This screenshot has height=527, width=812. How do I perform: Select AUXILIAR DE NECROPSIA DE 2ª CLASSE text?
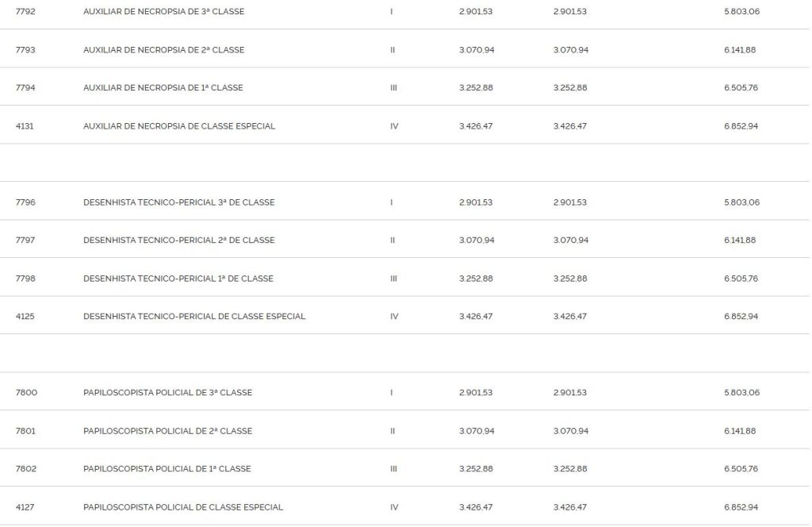[163, 50]
